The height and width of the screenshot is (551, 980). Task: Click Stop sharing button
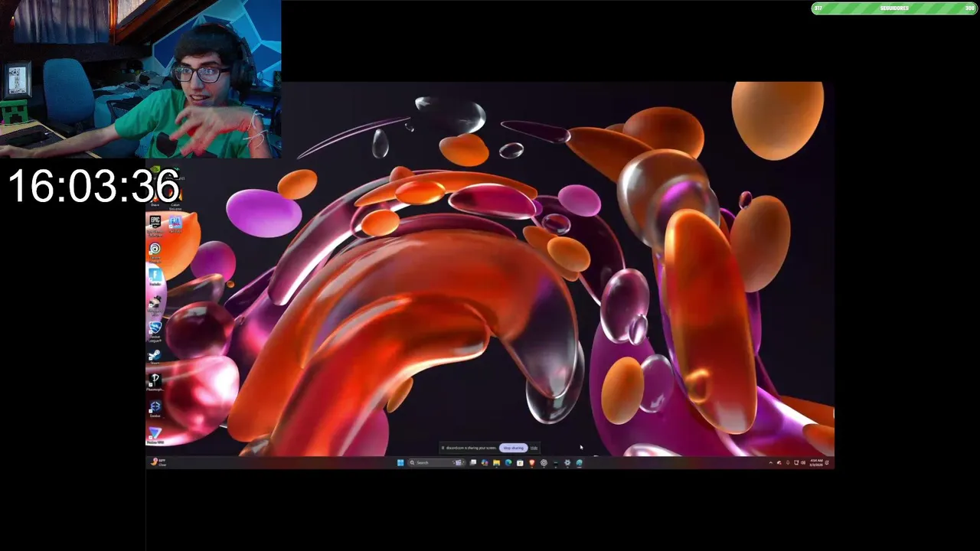(x=513, y=448)
